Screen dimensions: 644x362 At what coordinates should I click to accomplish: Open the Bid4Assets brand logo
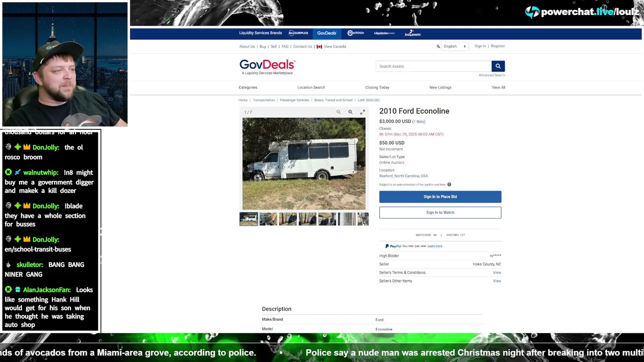[413, 33]
